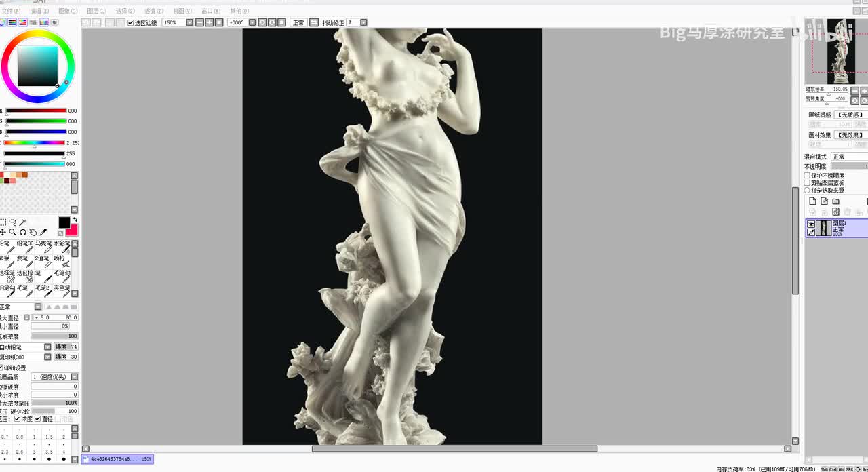
Task: Show the swatches panel icon
Action: coord(44,22)
